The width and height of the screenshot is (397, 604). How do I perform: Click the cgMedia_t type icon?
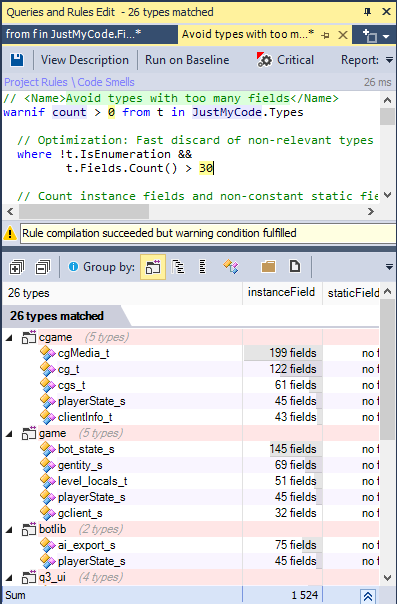click(48, 353)
